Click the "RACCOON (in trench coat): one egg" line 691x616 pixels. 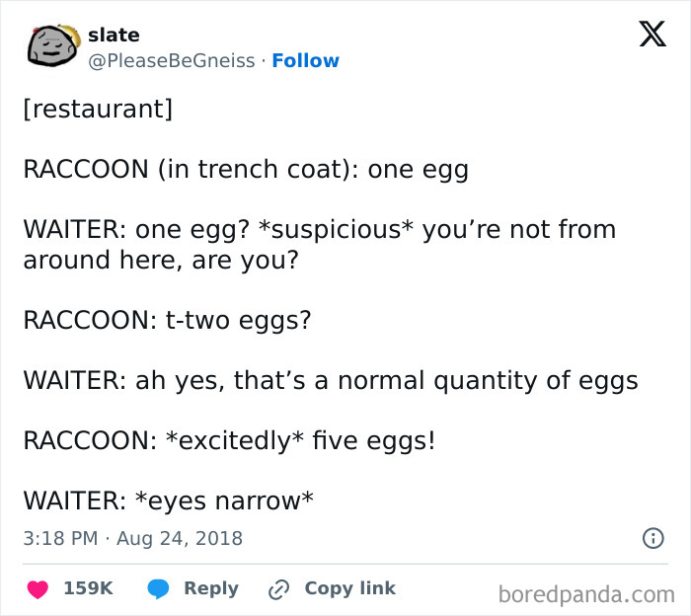tap(245, 169)
